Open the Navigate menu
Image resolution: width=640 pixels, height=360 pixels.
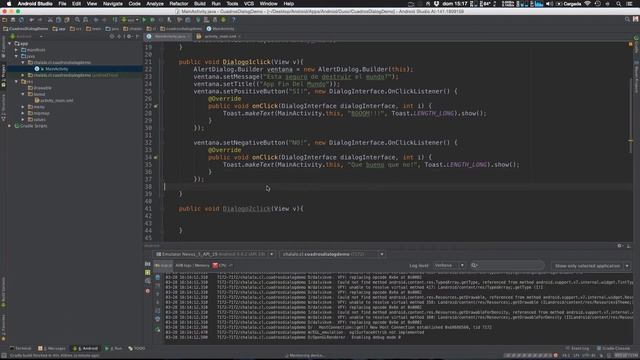[113, 4]
